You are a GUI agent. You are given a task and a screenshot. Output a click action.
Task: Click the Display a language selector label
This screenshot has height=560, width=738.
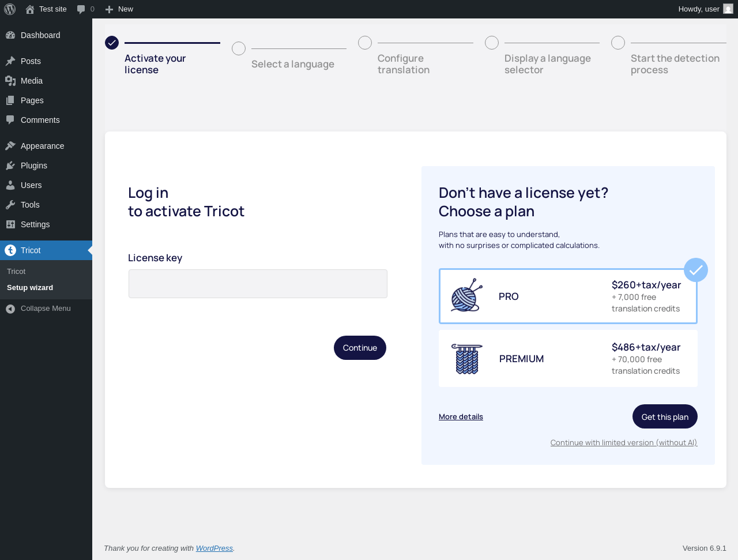click(548, 64)
